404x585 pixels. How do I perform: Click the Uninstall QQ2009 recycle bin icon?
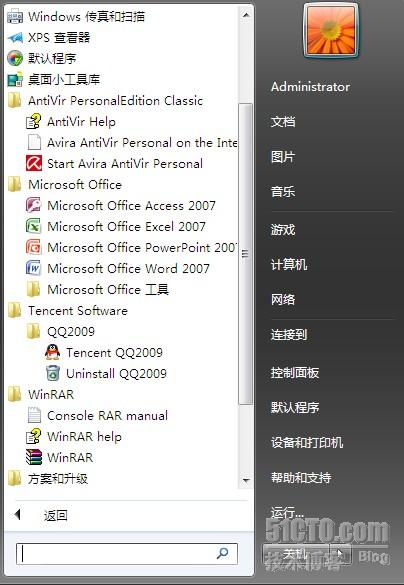[53, 373]
